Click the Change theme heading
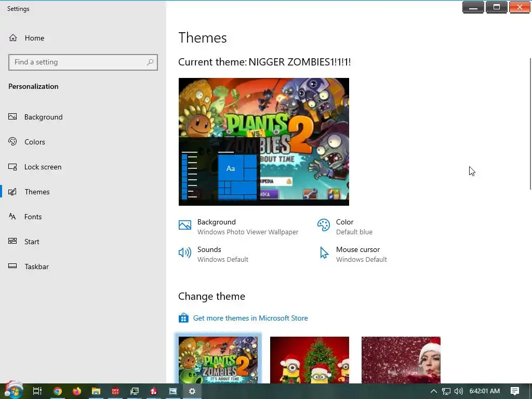Image resolution: width=532 pixels, height=399 pixels. 212,297
